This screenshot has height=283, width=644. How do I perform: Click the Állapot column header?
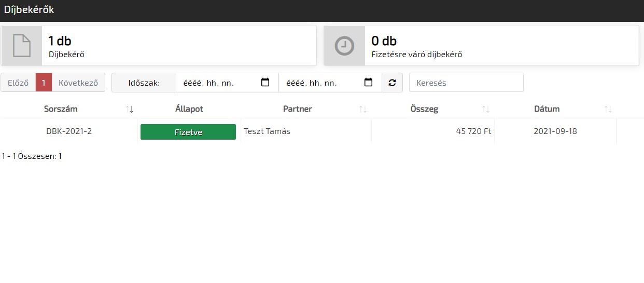pos(189,109)
